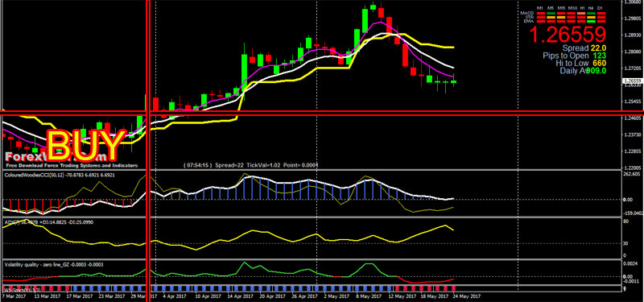Click the 1.27205 price axis label

pyautogui.click(x=633, y=68)
